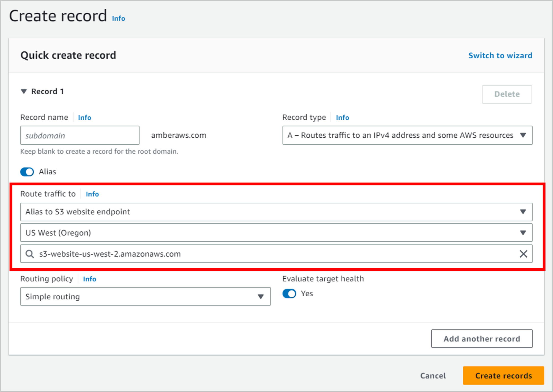Open Info link beside Route traffic to
The width and height of the screenshot is (553, 392).
(92, 194)
